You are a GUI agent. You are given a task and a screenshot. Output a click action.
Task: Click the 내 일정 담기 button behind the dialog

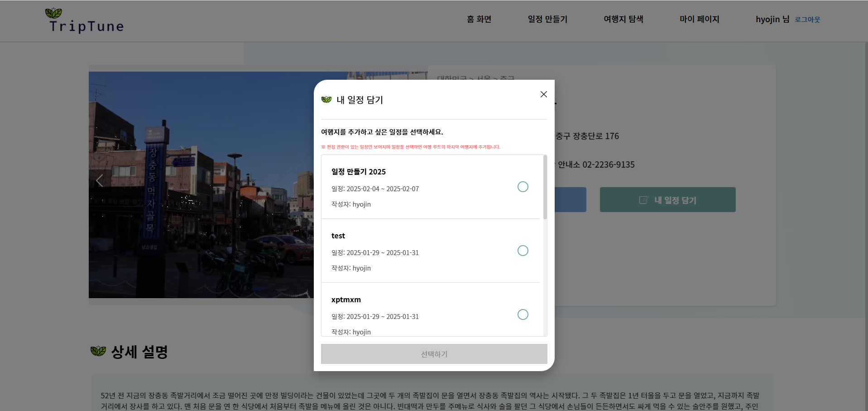click(667, 200)
